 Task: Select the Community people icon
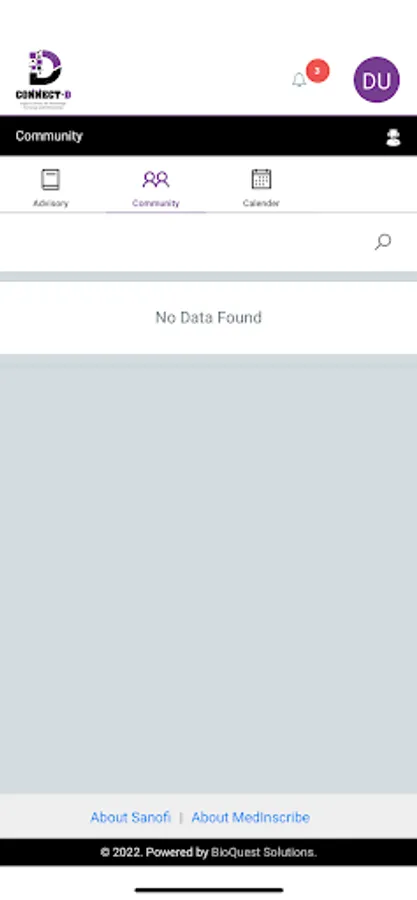pos(155,180)
